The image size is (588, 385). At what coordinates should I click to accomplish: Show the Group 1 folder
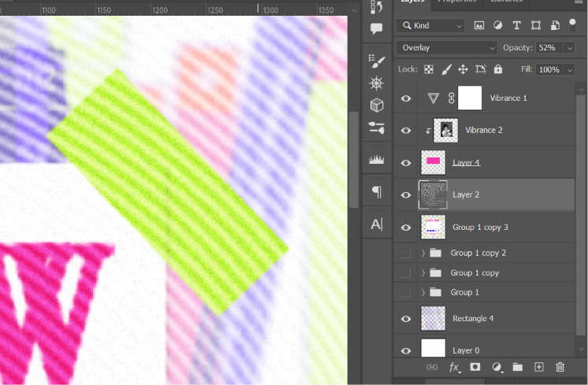click(405, 293)
